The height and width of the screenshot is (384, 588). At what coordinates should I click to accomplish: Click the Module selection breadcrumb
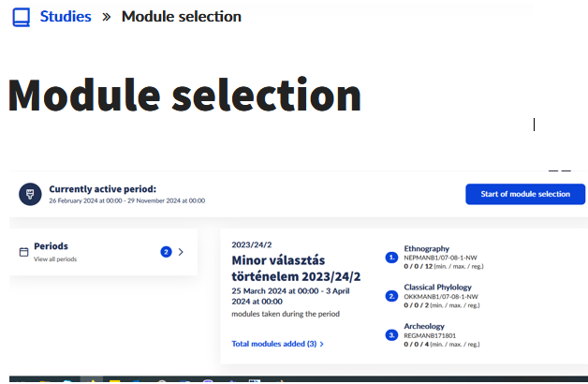[x=181, y=17]
